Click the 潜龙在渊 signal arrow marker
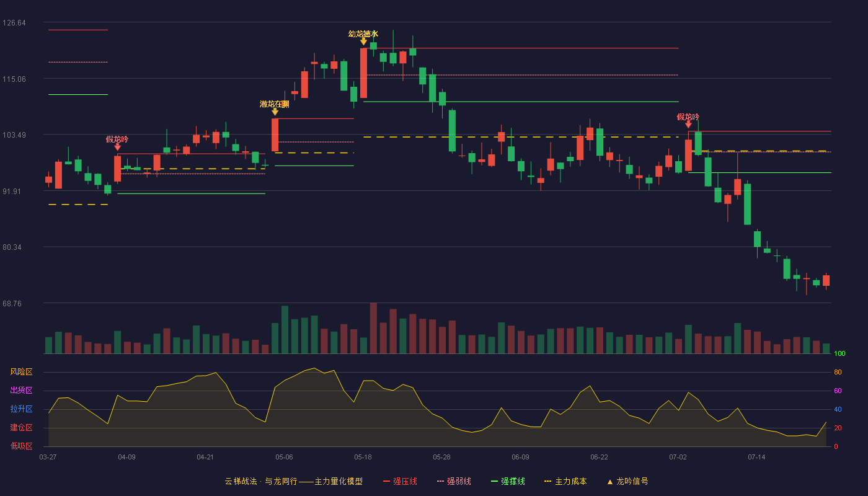Screen dimensions: 868x496 pyautogui.click(x=275, y=112)
